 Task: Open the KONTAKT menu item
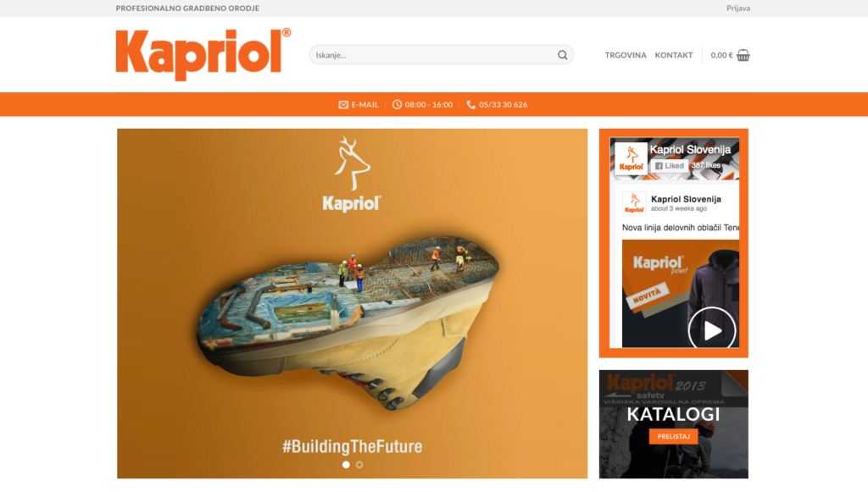click(674, 55)
